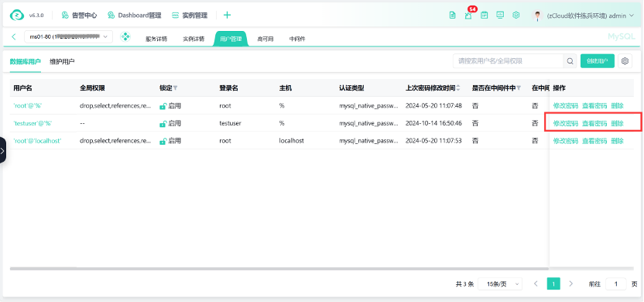Switch to the 实例详情 tab

194,39
